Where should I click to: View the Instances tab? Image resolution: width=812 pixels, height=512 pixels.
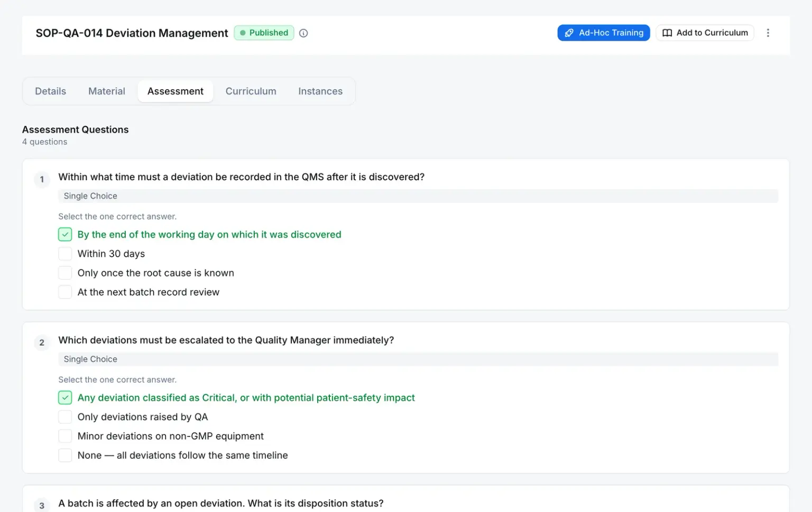[x=320, y=91]
